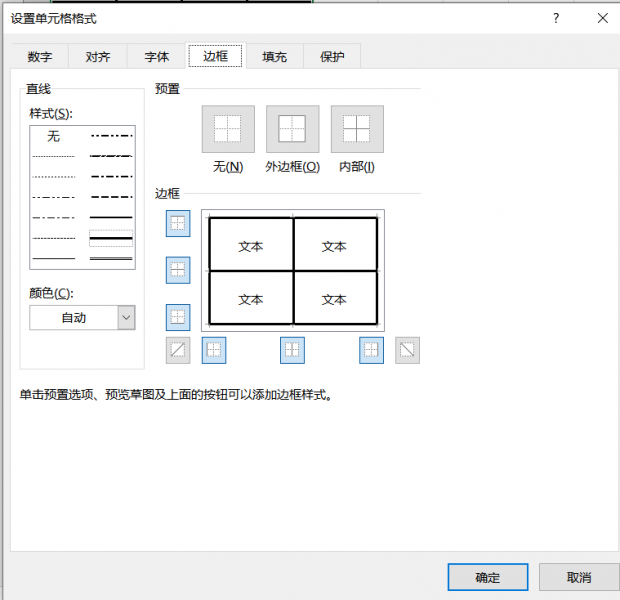Image resolution: width=620 pixels, height=600 pixels.
Task: Choose the thin solid line style
Action: click(53, 259)
